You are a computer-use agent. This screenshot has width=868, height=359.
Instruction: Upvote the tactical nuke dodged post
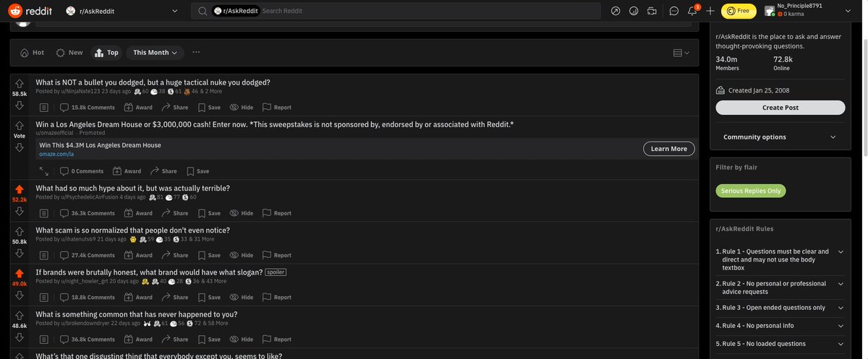coord(20,84)
